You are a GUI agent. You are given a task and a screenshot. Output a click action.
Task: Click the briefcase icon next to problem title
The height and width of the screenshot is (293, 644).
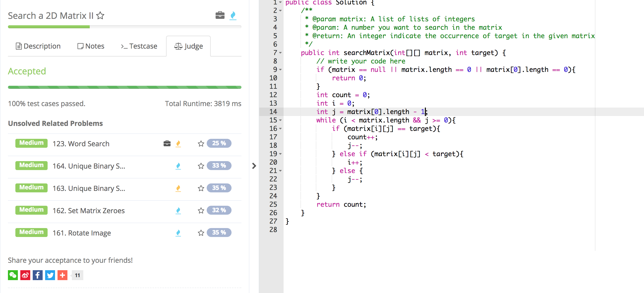[220, 15]
